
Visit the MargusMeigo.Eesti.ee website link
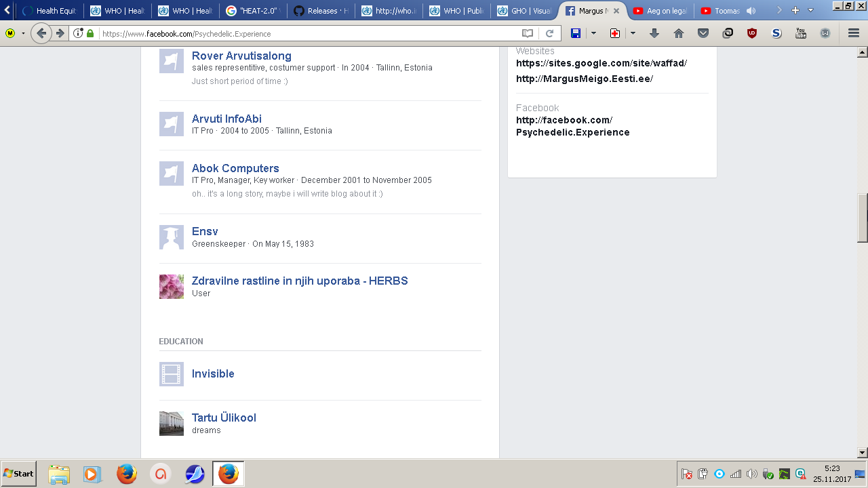point(585,79)
